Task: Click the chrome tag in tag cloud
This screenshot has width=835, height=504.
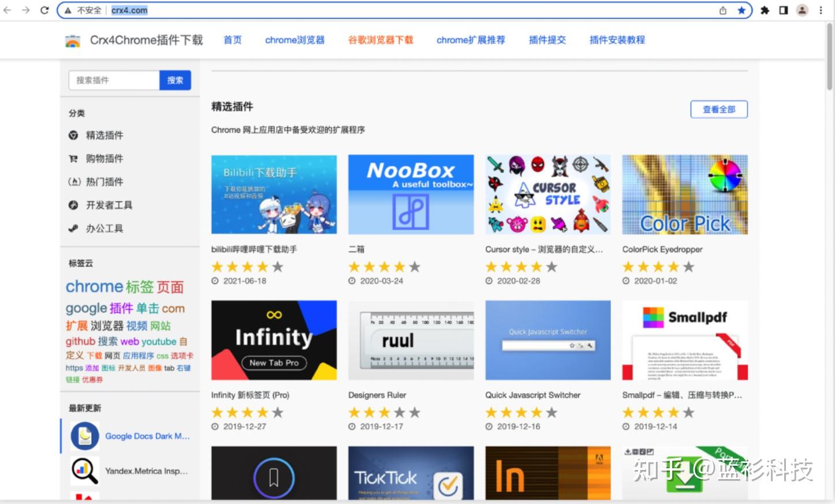Action: 94,286
